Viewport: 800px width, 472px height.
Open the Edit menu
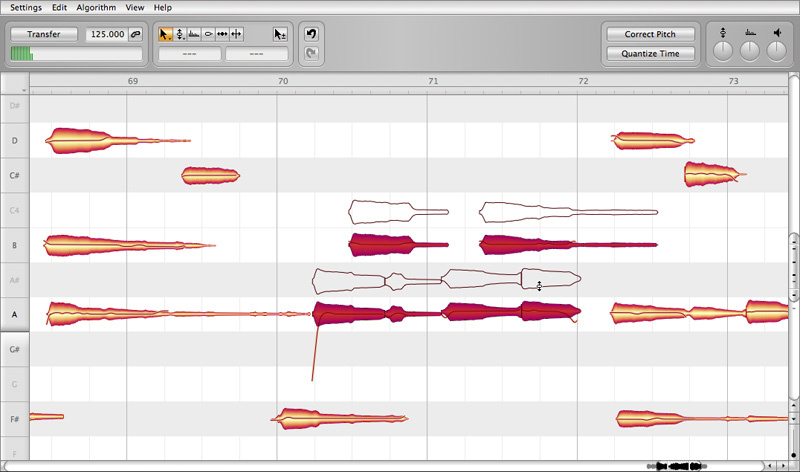[59, 7]
